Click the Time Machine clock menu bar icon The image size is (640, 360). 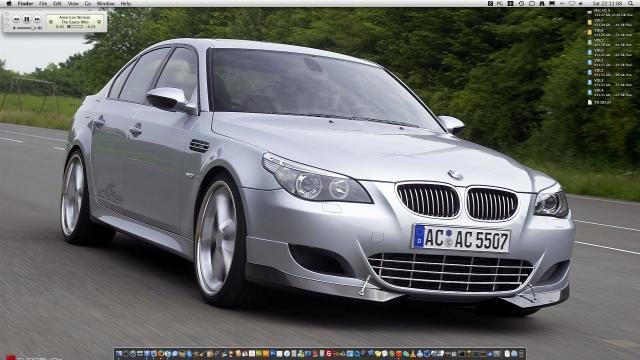coord(522,3)
